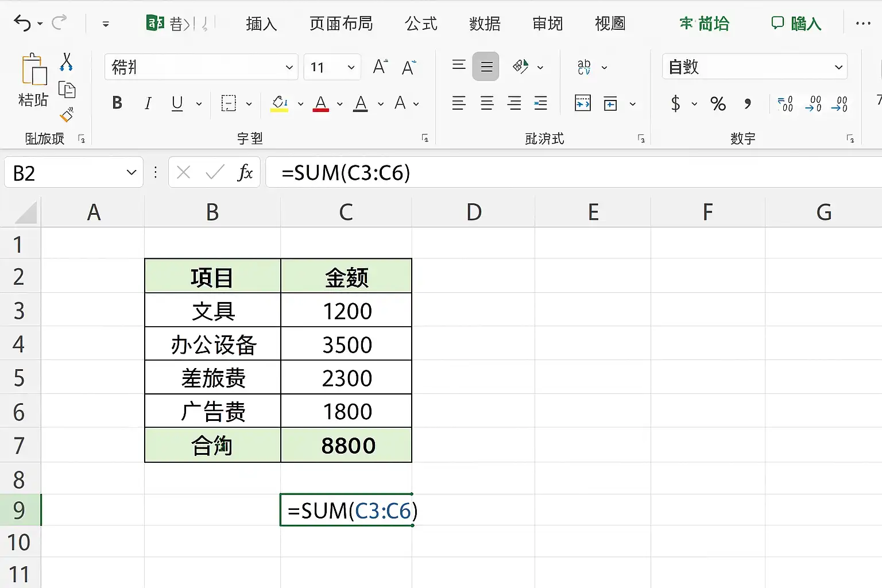
Task: Click the percent style icon
Action: pyautogui.click(x=718, y=104)
